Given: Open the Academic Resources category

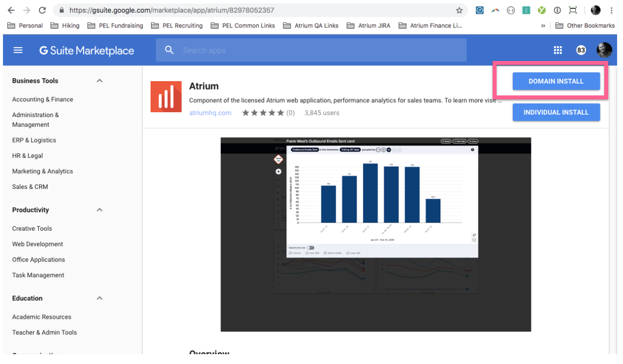Looking at the screenshot, I should [x=42, y=317].
